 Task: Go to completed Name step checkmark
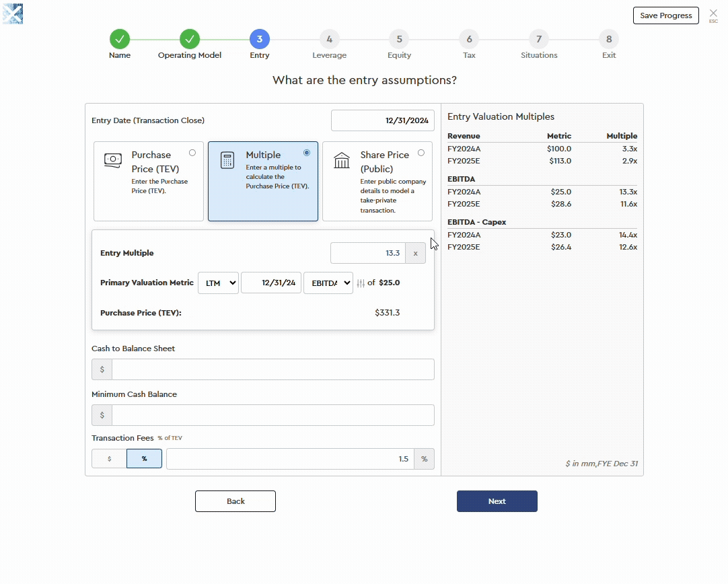pyautogui.click(x=120, y=39)
